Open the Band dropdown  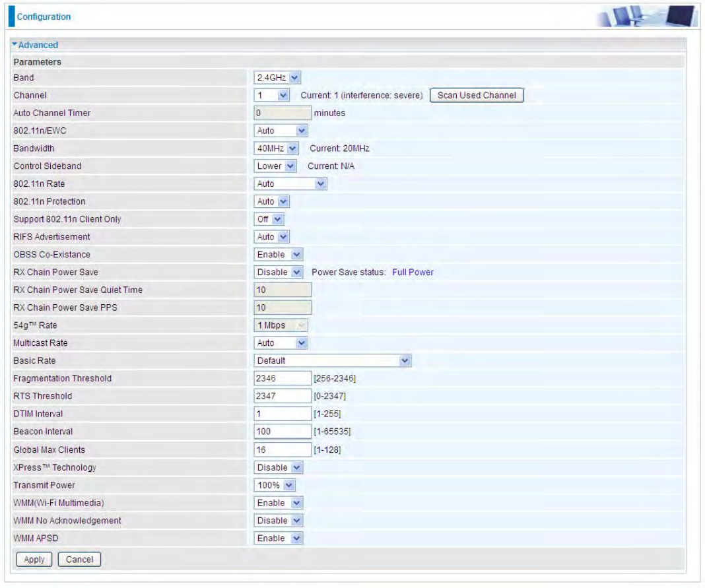pos(277,78)
